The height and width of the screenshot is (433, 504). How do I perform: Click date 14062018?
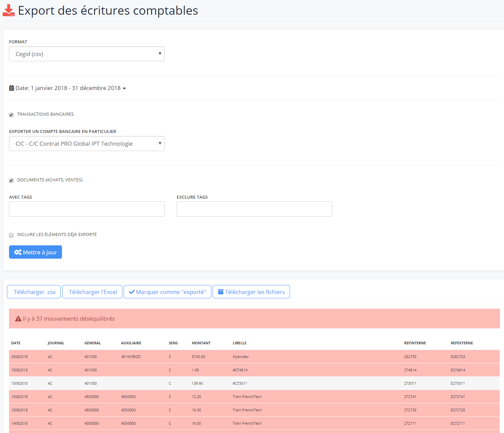[x=19, y=423]
